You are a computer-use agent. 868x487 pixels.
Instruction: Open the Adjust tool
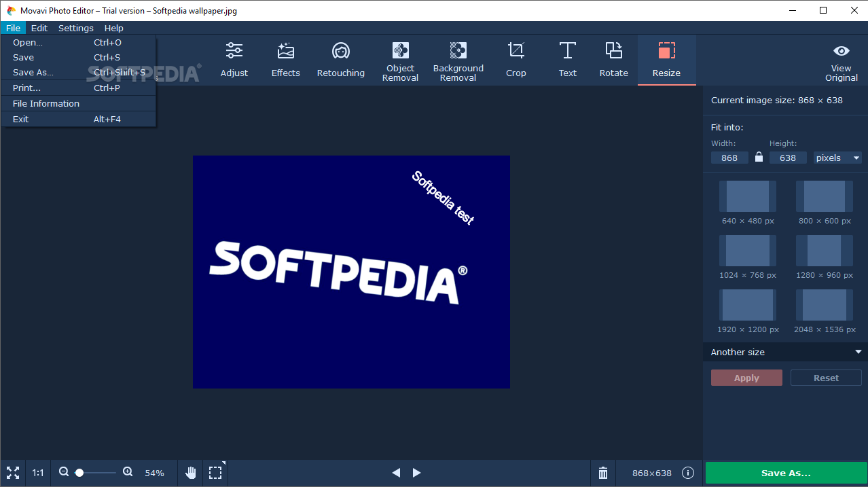(x=234, y=60)
